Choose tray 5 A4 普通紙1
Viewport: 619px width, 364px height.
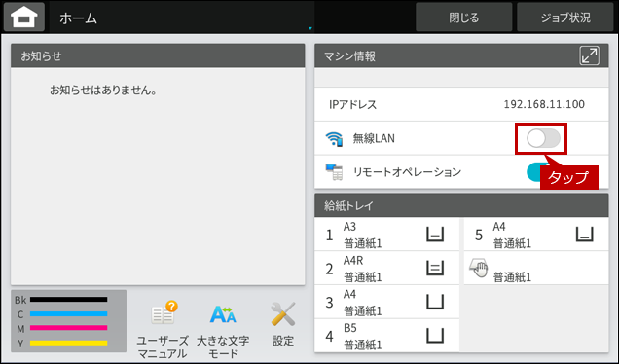(536, 235)
